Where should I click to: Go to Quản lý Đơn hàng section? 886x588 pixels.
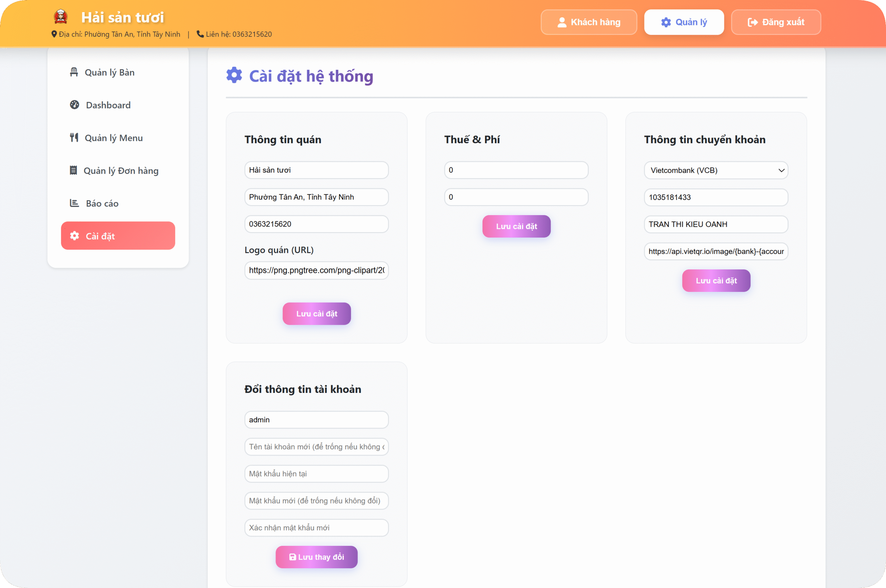click(121, 171)
